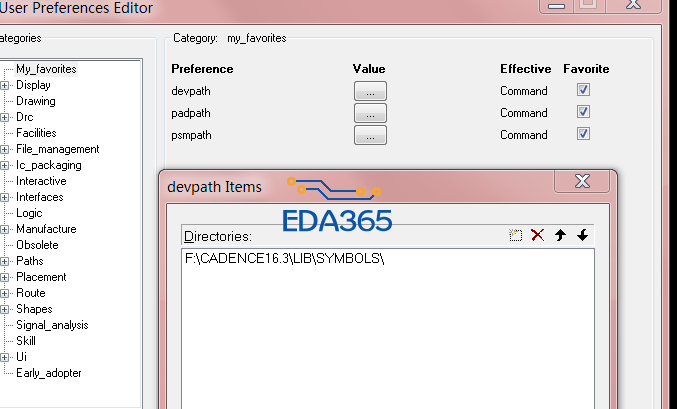This screenshot has width=677, height=409.
Task: Select the F:\CADENCE16.3\LIB\SYMBOLS\ directory entry
Action: click(x=285, y=258)
